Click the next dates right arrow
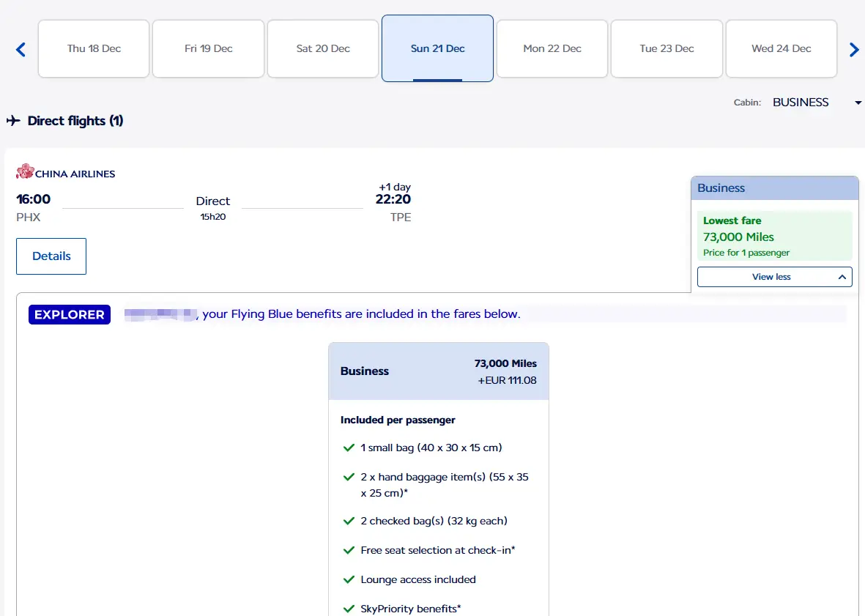Image resolution: width=865 pixels, height=616 pixels. pos(853,50)
